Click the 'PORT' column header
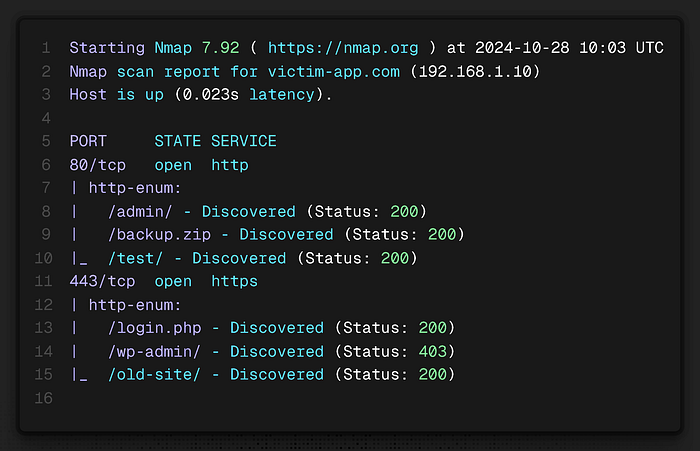 pos(88,141)
